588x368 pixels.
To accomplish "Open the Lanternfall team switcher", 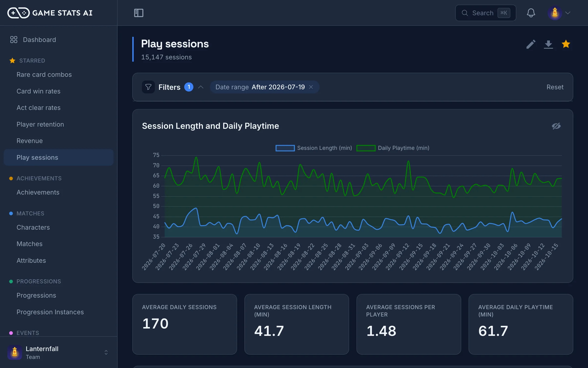I will point(59,352).
